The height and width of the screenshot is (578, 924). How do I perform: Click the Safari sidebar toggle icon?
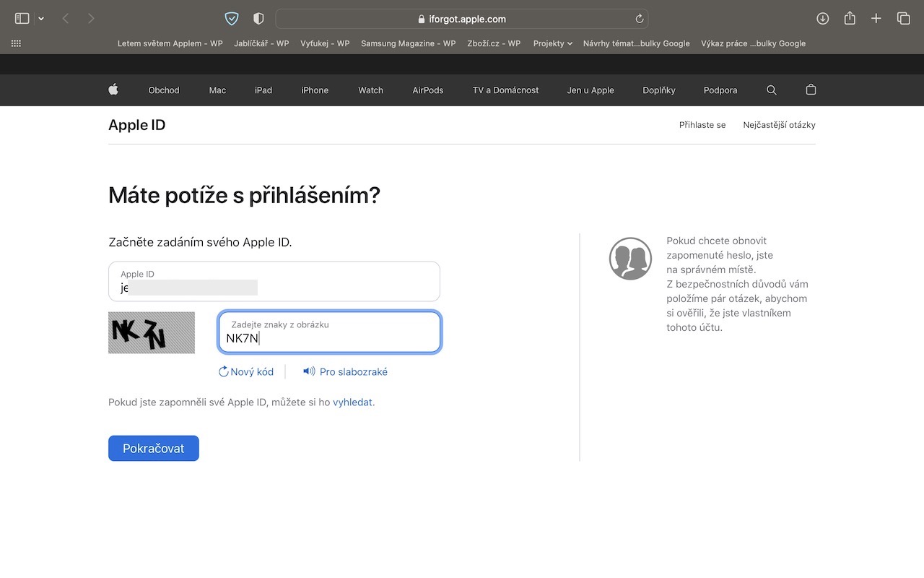(22, 19)
